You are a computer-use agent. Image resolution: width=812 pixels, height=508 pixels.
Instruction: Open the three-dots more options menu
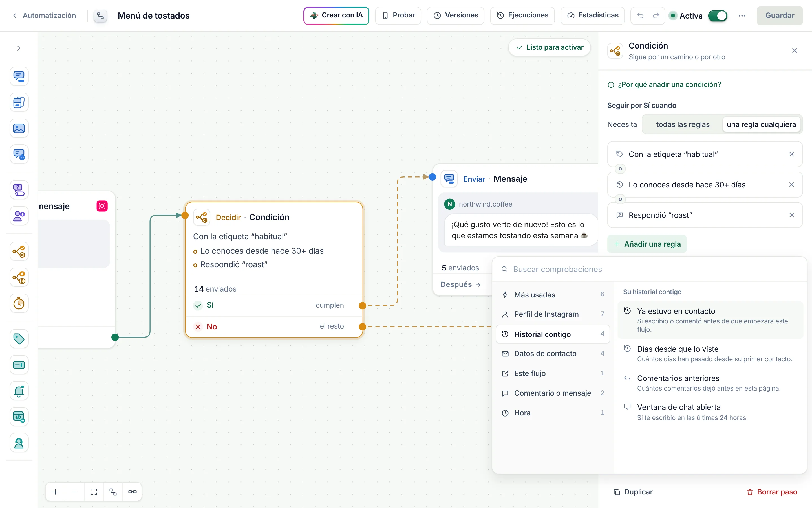coord(742,16)
